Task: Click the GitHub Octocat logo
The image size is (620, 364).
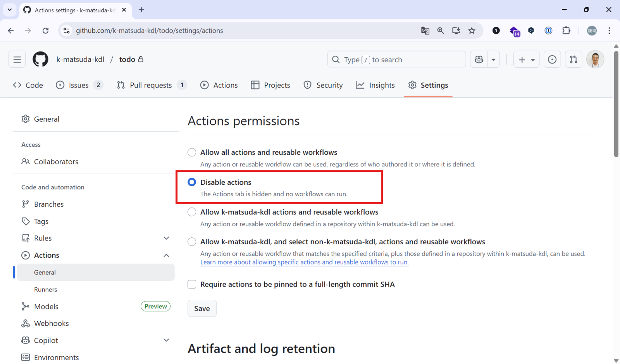Action: click(40, 60)
